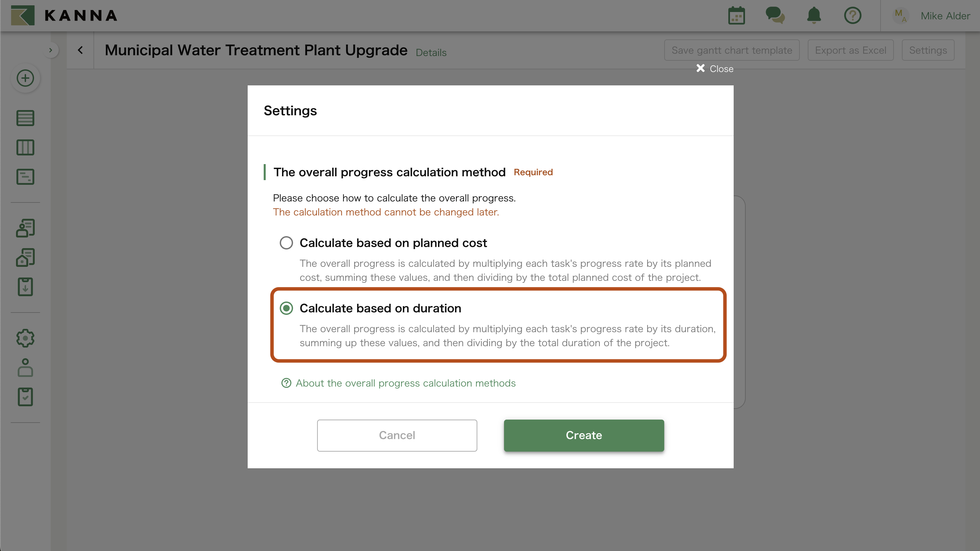This screenshot has width=980, height=551.
Task: Click the calendar icon in top bar
Action: (736, 16)
